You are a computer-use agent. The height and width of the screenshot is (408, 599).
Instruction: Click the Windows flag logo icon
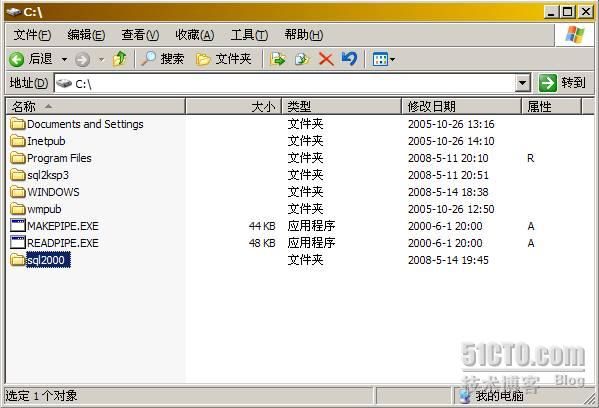575,35
